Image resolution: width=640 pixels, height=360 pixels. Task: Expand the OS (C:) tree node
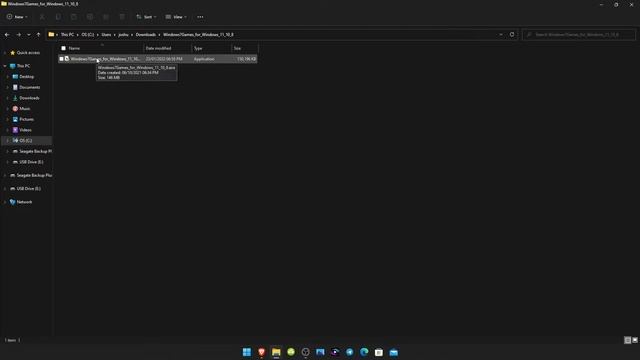pos(7,140)
